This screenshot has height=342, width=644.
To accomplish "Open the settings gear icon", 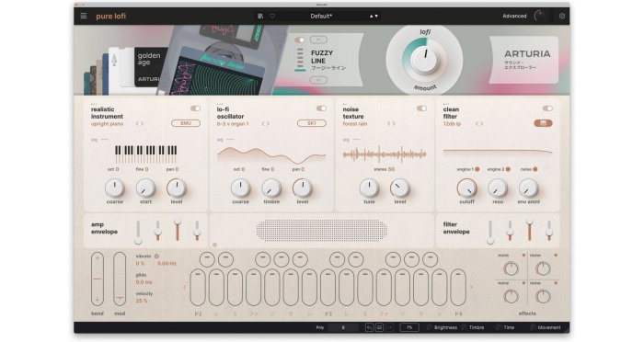I will (x=562, y=16).
